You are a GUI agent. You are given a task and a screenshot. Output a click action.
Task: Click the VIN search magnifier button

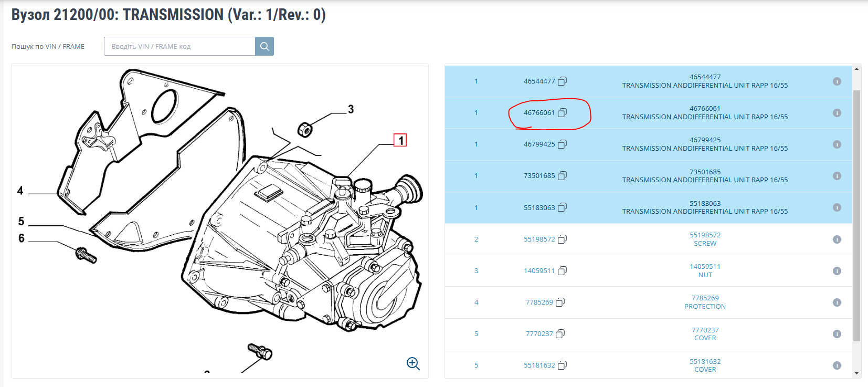pyautogui.click(x=264, y=46)
